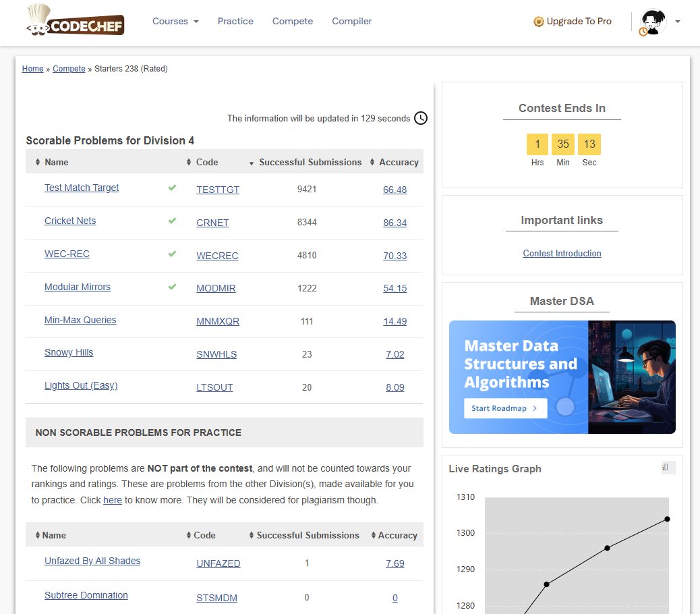Viewport: 700px width, 614px height.
Task: Click the CRNET problem code
Action: [212, 223]
